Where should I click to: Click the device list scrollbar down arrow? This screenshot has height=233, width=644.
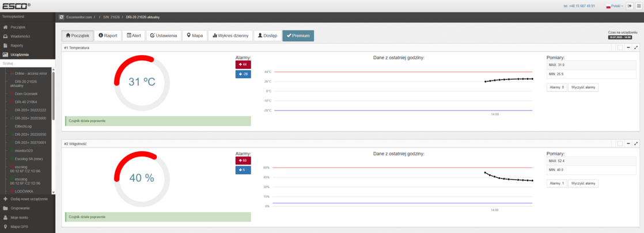click(x=54, y=192)
